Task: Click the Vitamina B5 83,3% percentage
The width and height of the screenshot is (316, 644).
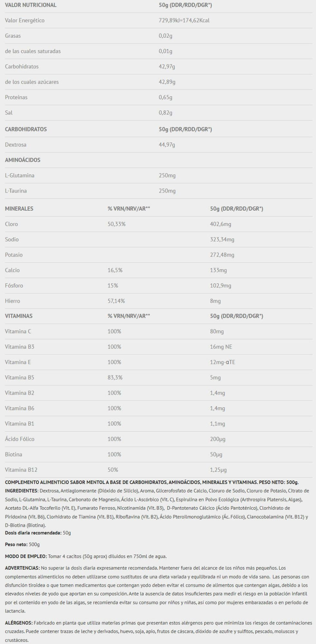Action: point(115,378)
